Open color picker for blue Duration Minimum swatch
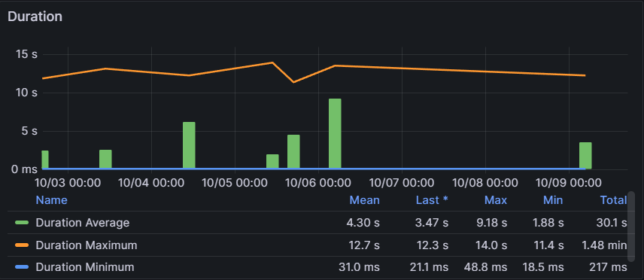This screenshot has width=644, height=280. coord(22,267)
